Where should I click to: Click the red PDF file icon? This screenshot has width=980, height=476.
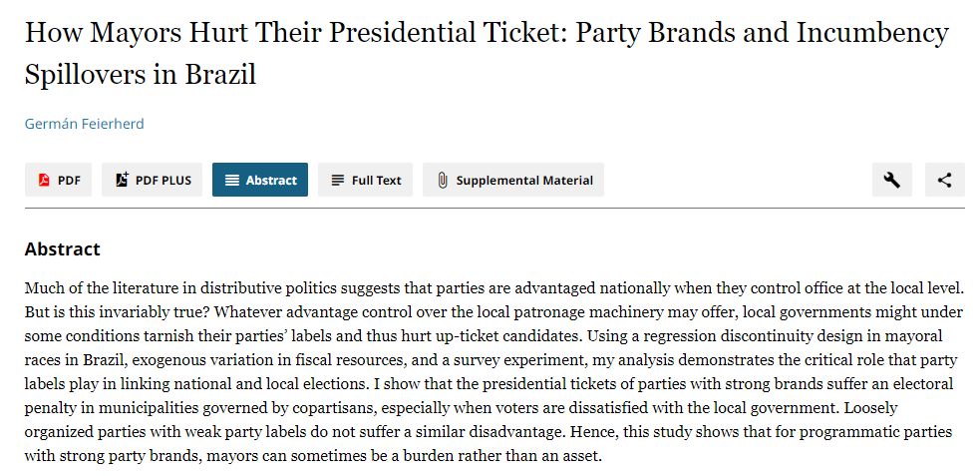tap(44, 181)
